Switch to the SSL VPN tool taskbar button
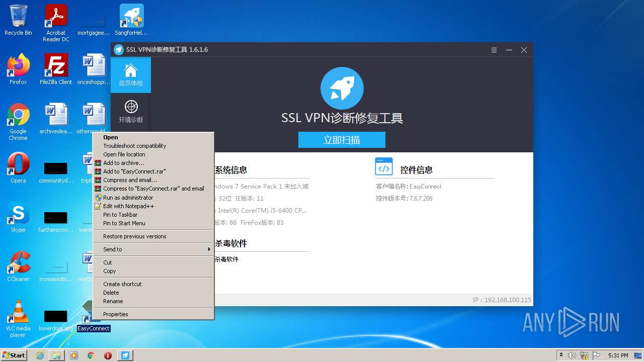Viewport: 644px width, 362px height. (125, 355)
